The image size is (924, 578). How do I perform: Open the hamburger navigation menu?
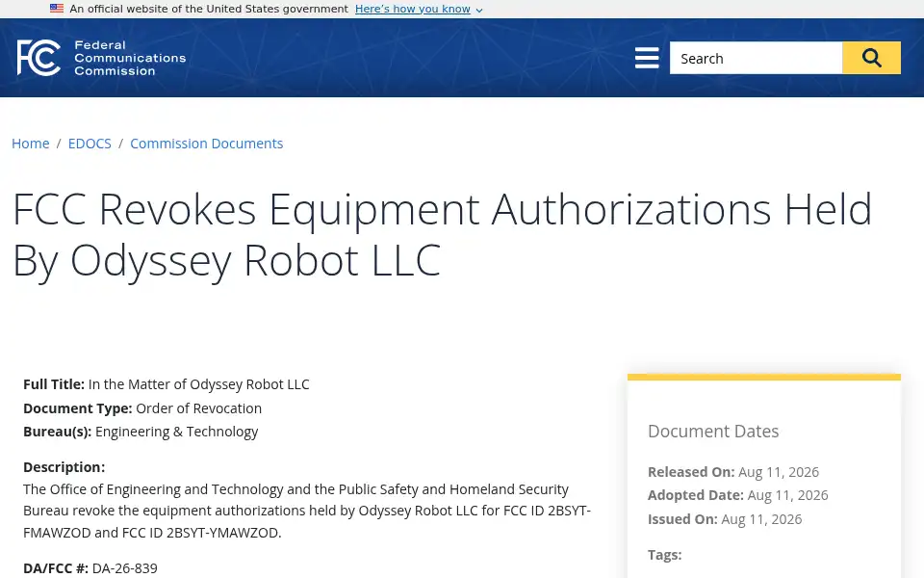[647, 58]
